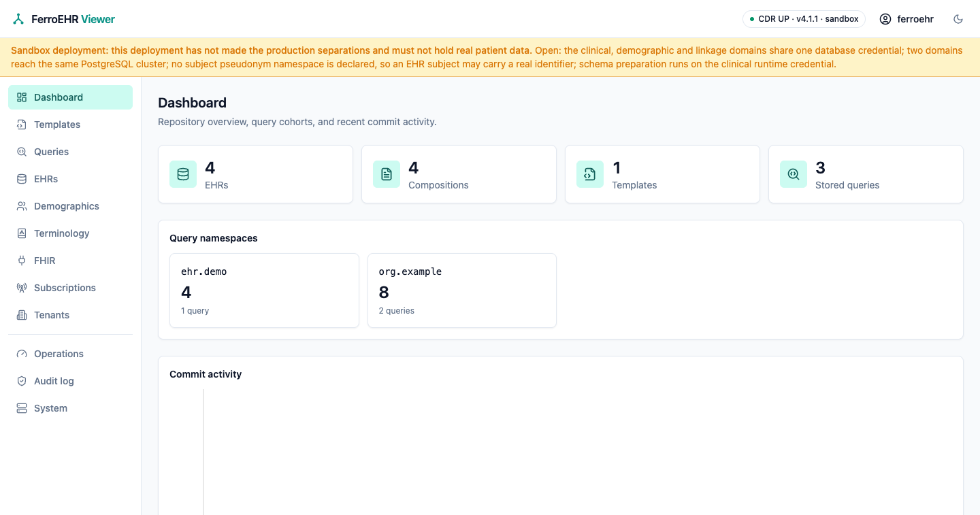Image resolution: width=980 pixels, height=515 pixels.
Task: Click the System server icon
Action: tap(22, 408)
